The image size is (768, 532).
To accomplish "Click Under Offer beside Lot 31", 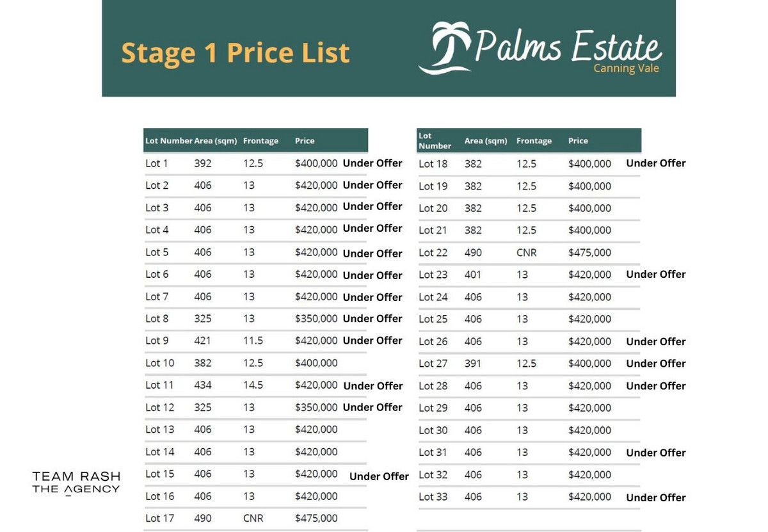I will coord(655,453).
